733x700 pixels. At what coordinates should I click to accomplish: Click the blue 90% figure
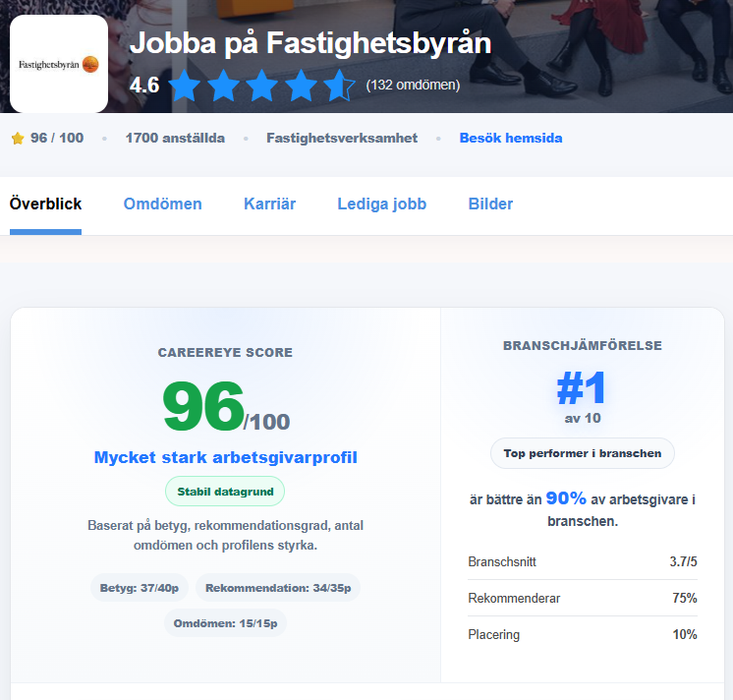point(566,498)
